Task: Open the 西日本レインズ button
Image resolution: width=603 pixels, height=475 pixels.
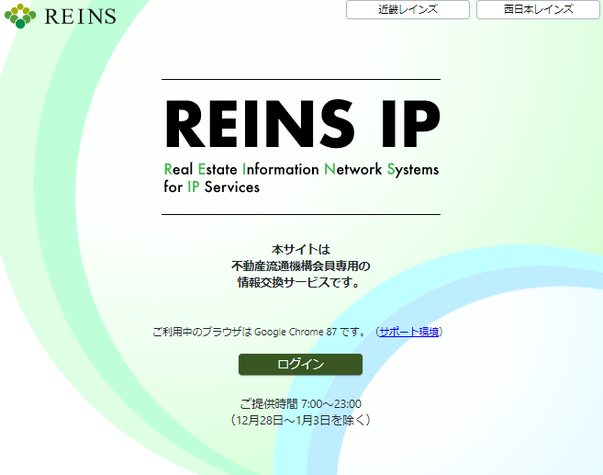Action: click(538, 9)
